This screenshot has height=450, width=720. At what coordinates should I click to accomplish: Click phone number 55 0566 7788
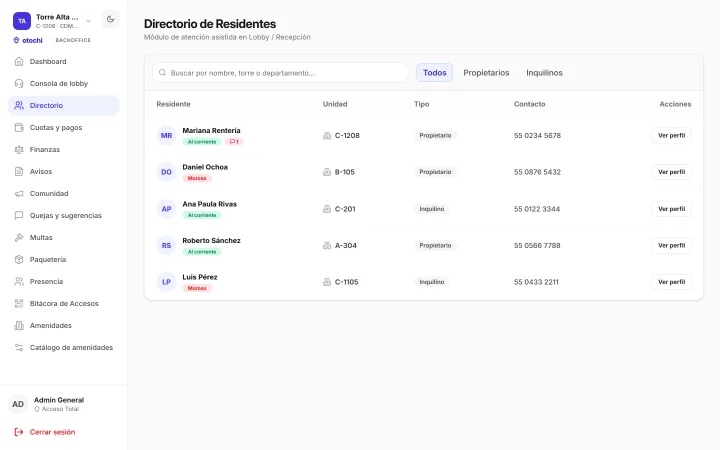tap(537, 246)
